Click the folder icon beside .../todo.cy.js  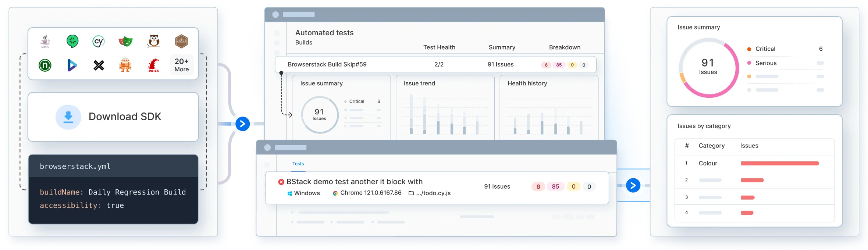pyautogui.click(x=411, y=193)
